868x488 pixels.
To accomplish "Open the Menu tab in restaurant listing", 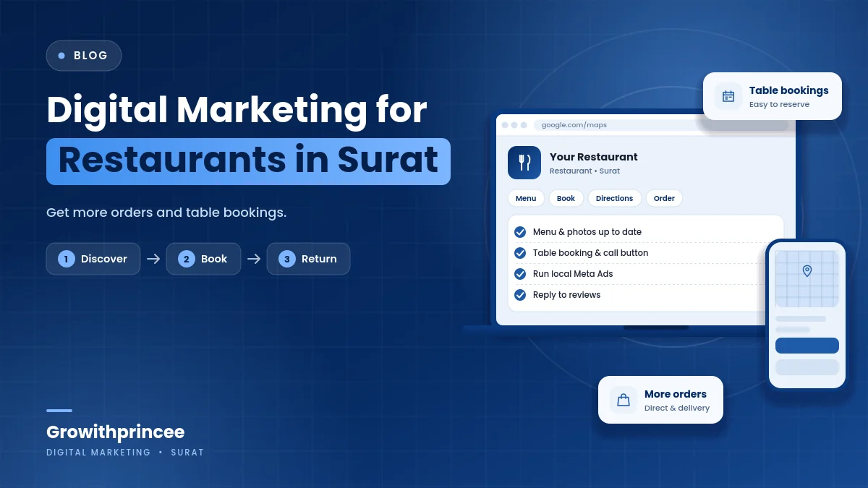I will (x=526, y=198).
